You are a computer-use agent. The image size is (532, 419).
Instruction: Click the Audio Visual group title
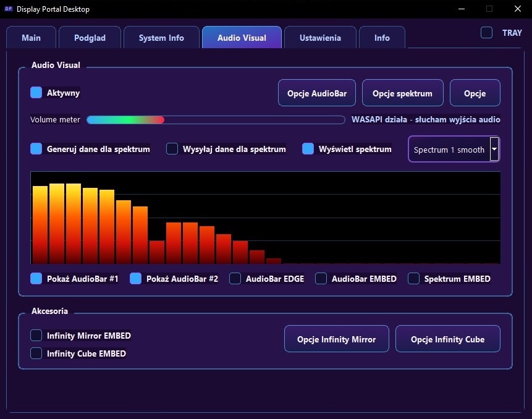56,65
